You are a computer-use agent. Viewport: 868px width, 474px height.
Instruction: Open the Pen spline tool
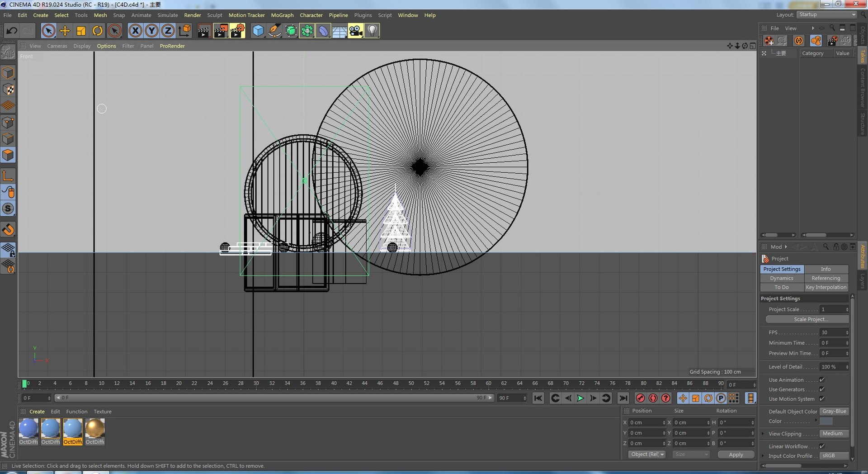274,31
